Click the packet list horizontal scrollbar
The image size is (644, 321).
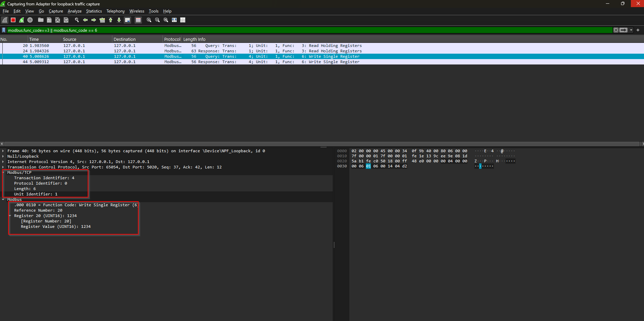[322, 144]
